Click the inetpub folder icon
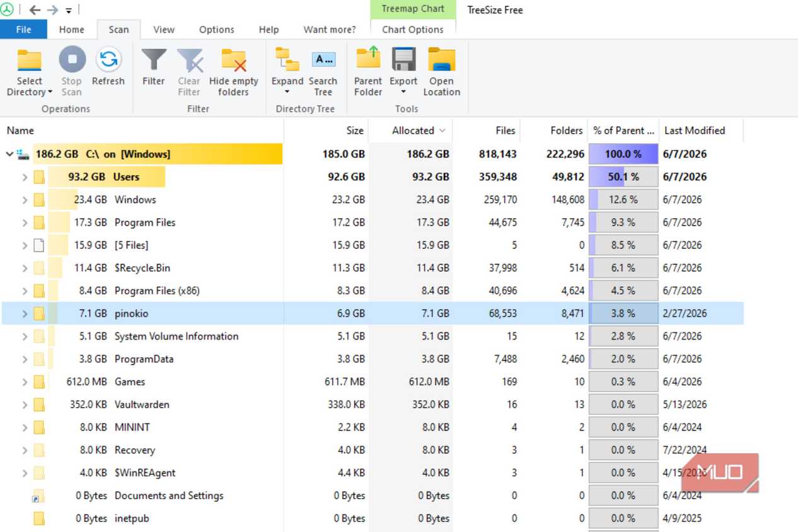The height and width of the screenshot is (532, 798). point(39,519)
